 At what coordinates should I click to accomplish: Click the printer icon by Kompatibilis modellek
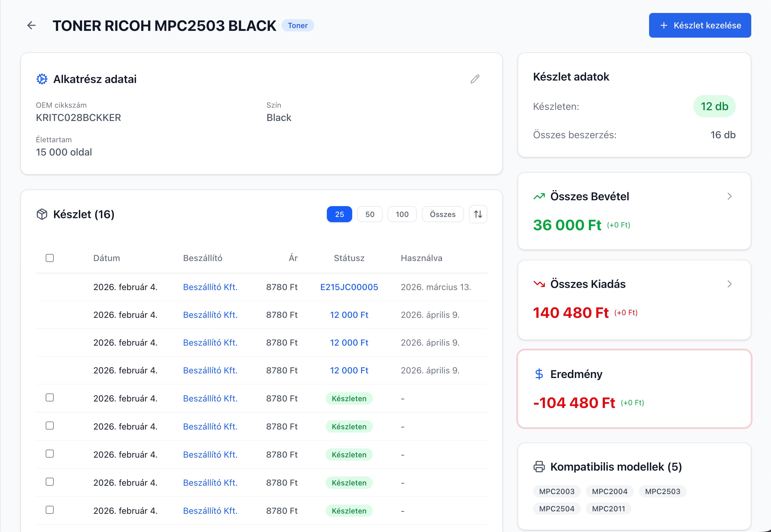click(539, 467)
